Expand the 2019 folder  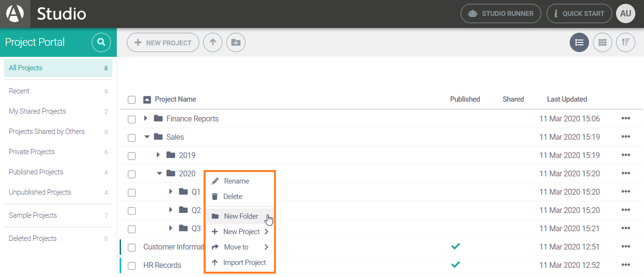[x=158, y=155]
